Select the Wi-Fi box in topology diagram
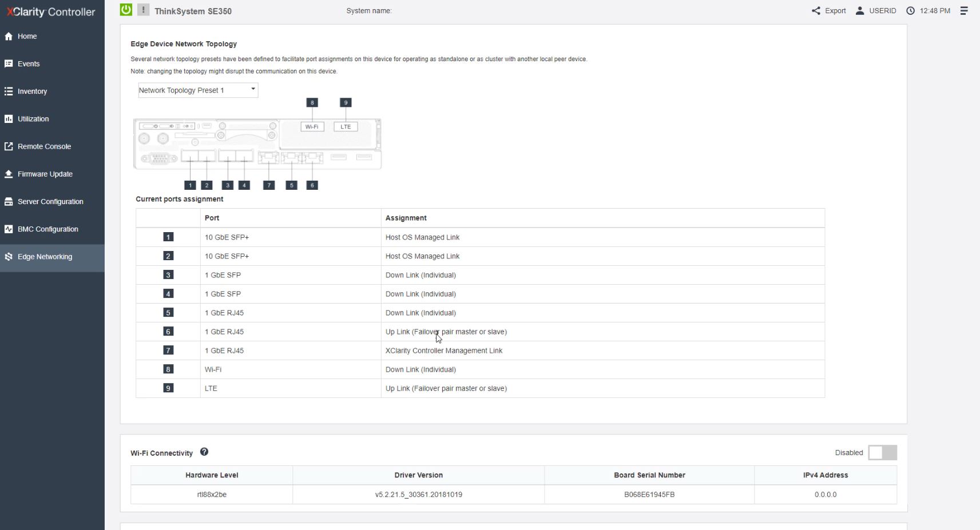 click(312, 127)
